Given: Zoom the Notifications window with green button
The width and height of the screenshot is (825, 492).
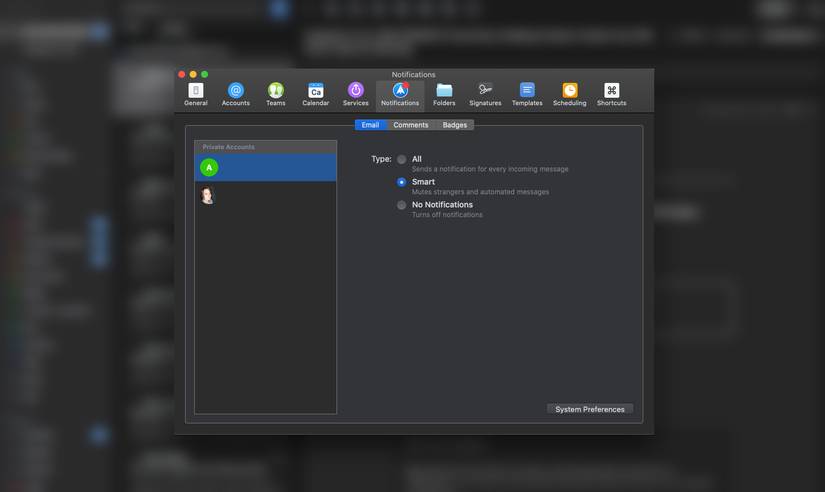Looking at the screenshot, I should 205,74.
